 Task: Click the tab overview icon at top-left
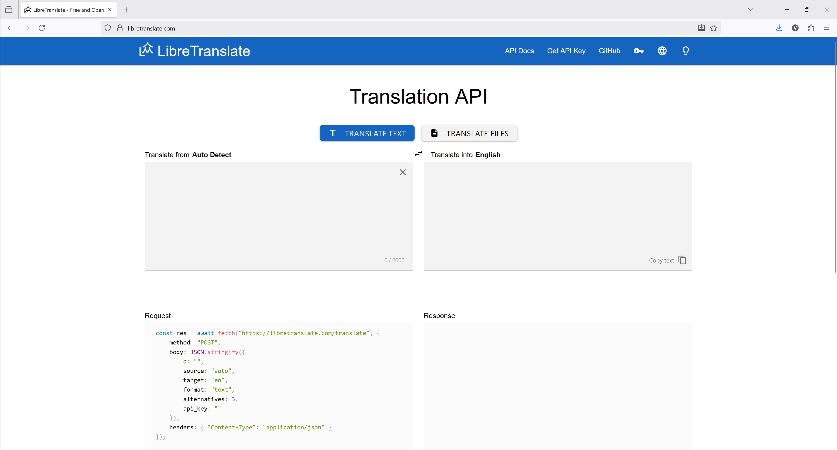(x=9, y=10)
